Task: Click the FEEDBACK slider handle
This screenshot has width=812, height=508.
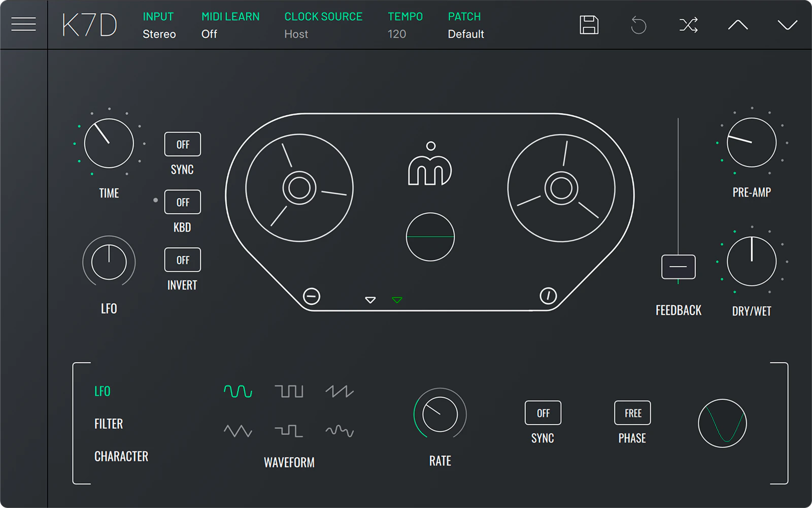Action: 679,267
